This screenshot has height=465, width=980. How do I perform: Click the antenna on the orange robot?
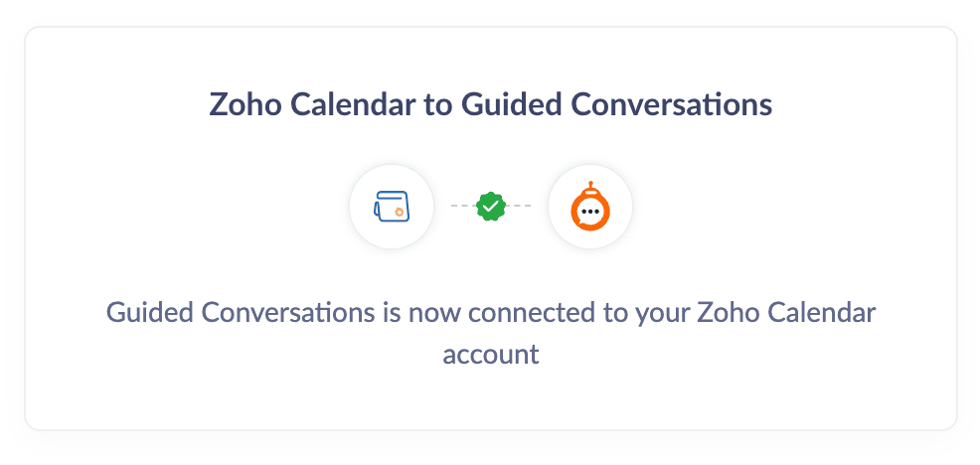pos(590,186)
